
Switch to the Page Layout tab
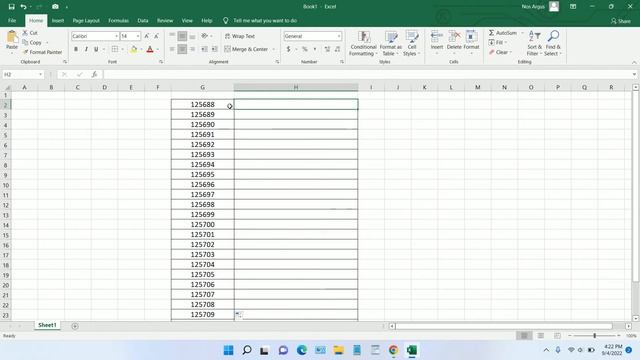click(86, 20)
